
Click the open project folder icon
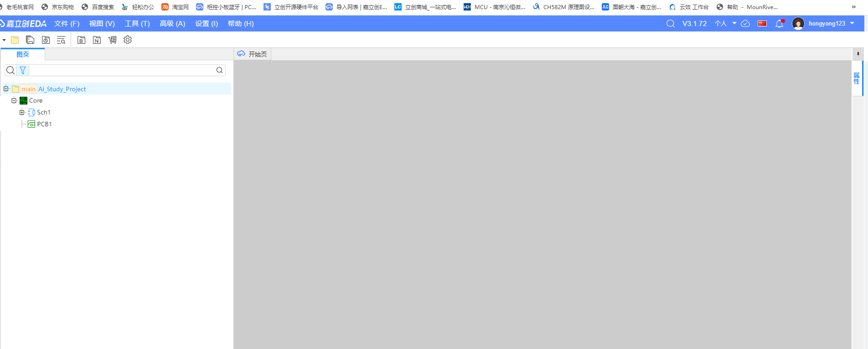point(15,40)
